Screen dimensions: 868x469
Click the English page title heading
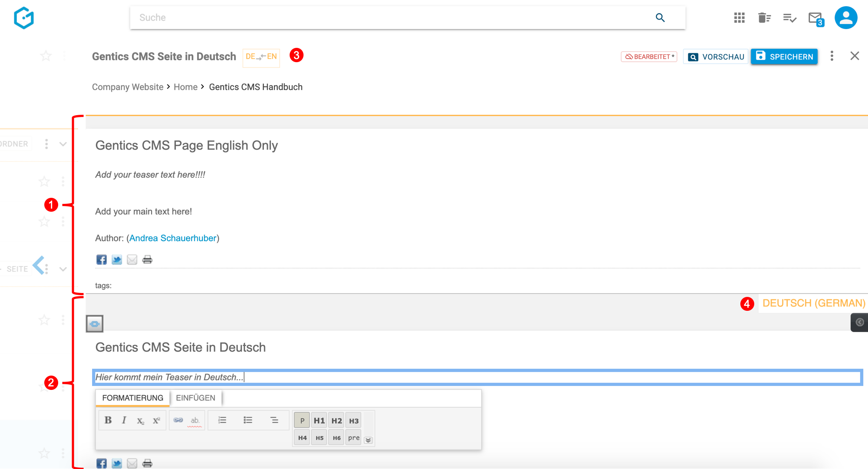pos(187,146)
